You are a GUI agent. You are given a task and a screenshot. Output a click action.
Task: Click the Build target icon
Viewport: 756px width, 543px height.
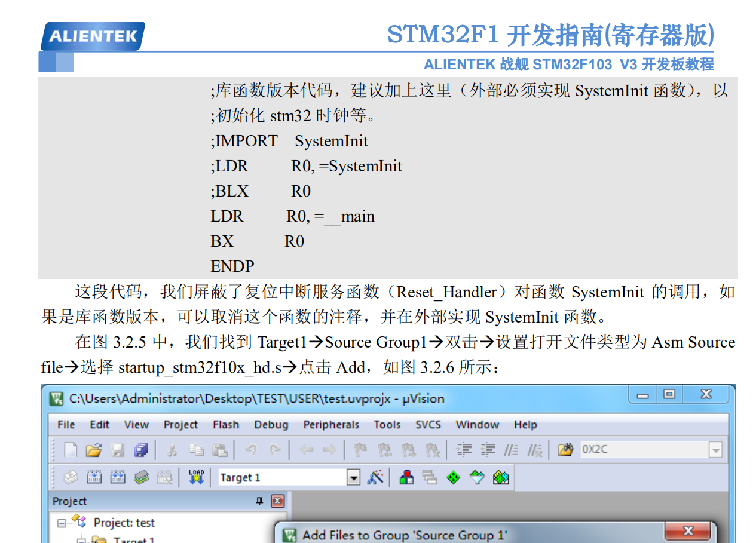(94, 477)
